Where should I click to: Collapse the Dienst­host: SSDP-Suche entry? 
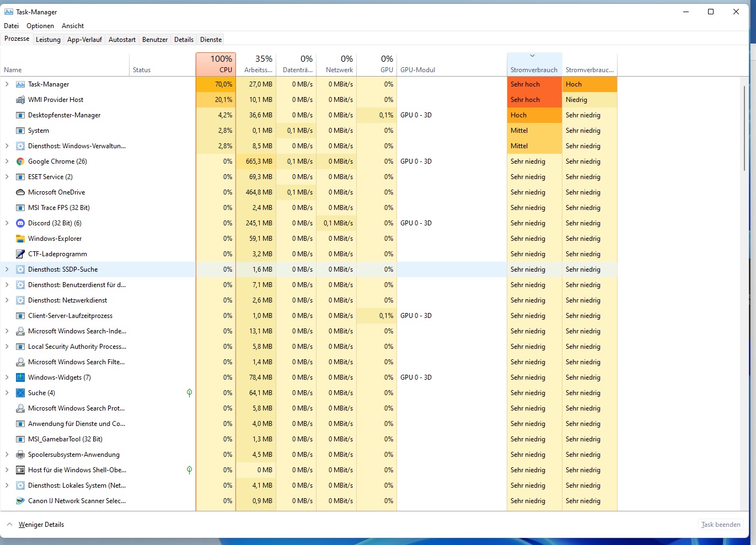pyautogui.click(x=6, y=269)
